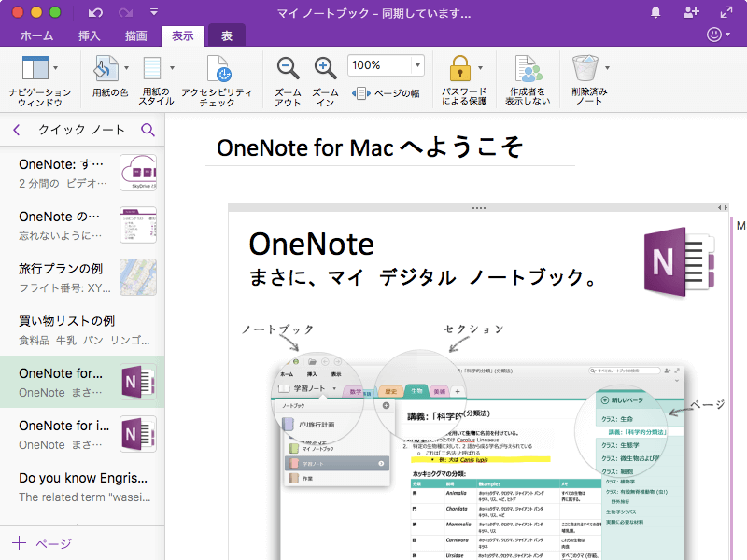This screenshot has height=560, width=747.
Task: Select the 'OneNote for...' highlighted page
Action: [82, 382]
